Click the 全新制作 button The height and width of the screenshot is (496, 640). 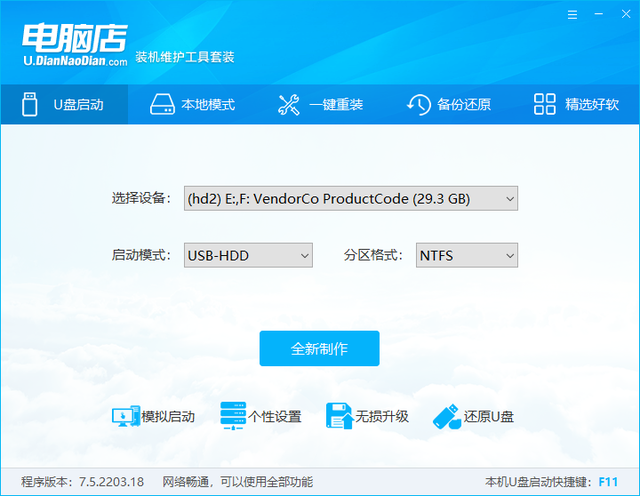(320, 348)
